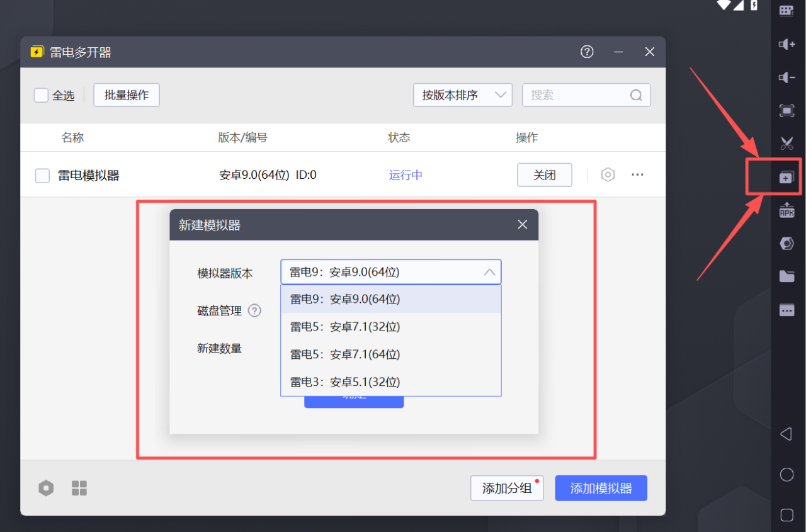Open the 磁盘管理 help tooltip icon
The height and width of the screenshot is (532, 806).
point(254,310)
